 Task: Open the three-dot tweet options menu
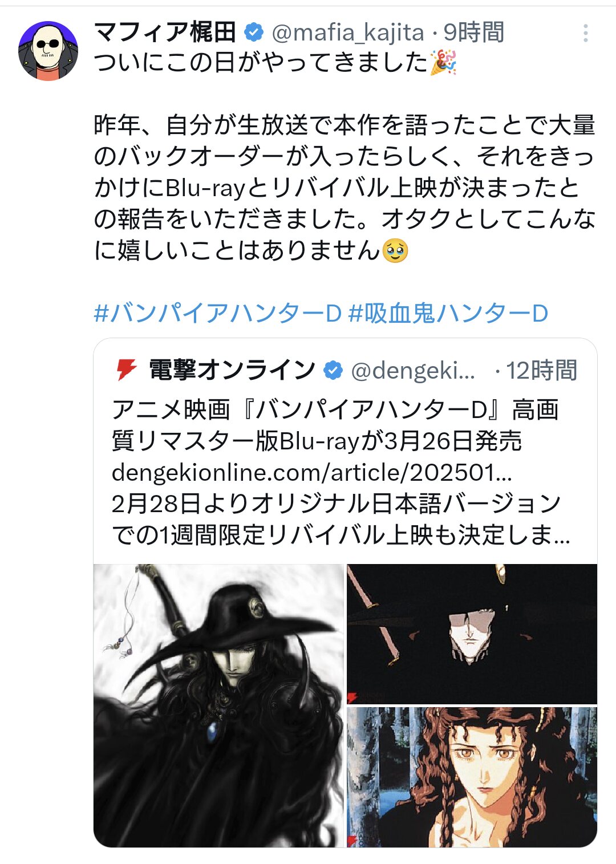click(585, 33)
